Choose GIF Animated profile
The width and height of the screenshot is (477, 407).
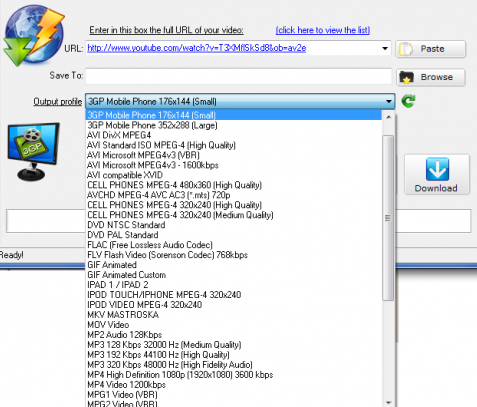tap(234, 265)
